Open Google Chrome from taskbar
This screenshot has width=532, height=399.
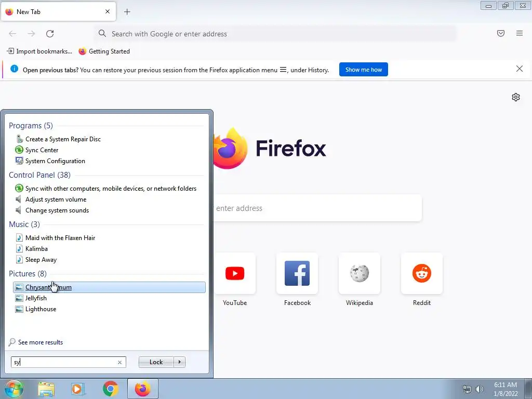110,389
